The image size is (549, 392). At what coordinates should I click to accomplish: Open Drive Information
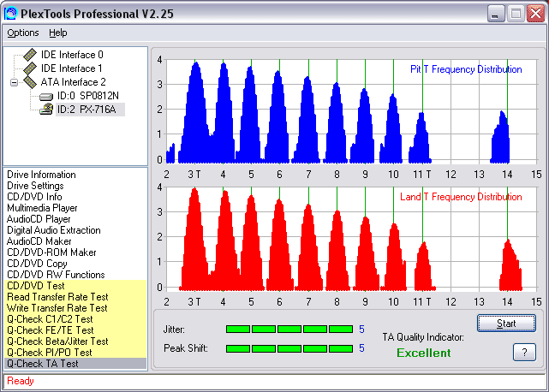tap(41, 175)
